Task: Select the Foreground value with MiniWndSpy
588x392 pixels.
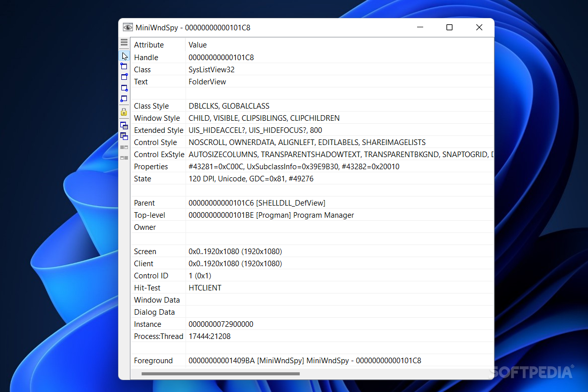Action: pos(305,361)
